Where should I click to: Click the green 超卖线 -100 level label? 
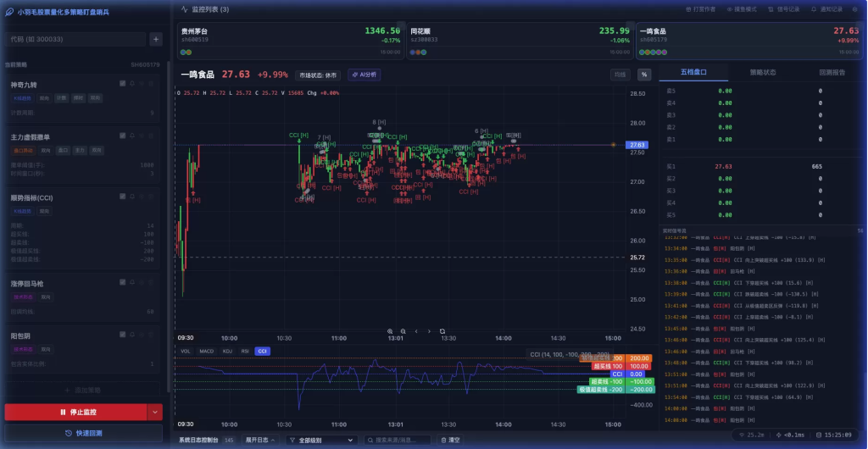click(x=607, y=381)
